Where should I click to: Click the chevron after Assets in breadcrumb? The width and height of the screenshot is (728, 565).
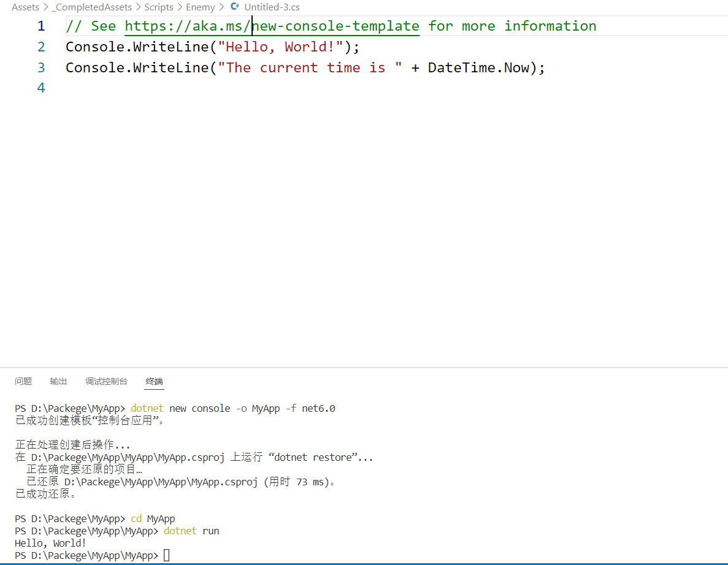[46, 7]
